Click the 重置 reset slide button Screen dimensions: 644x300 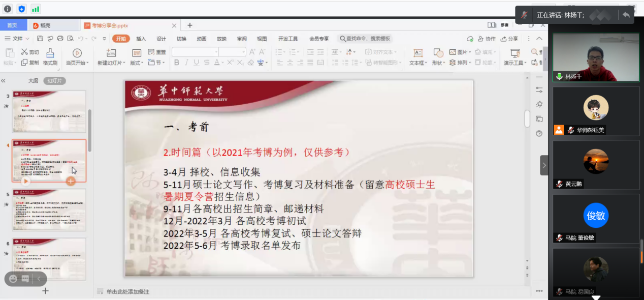(x=157, y=52)
